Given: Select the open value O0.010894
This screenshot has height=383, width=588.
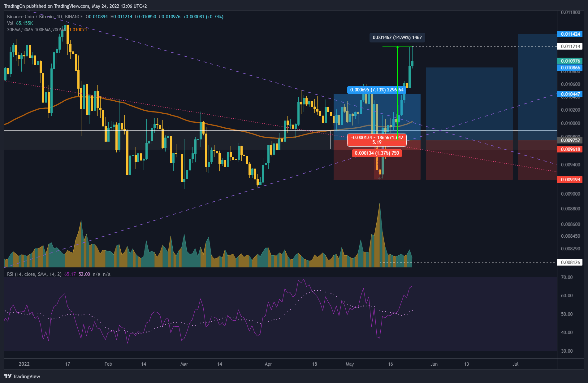Looking at the screenshot, I should click(97, 17).
